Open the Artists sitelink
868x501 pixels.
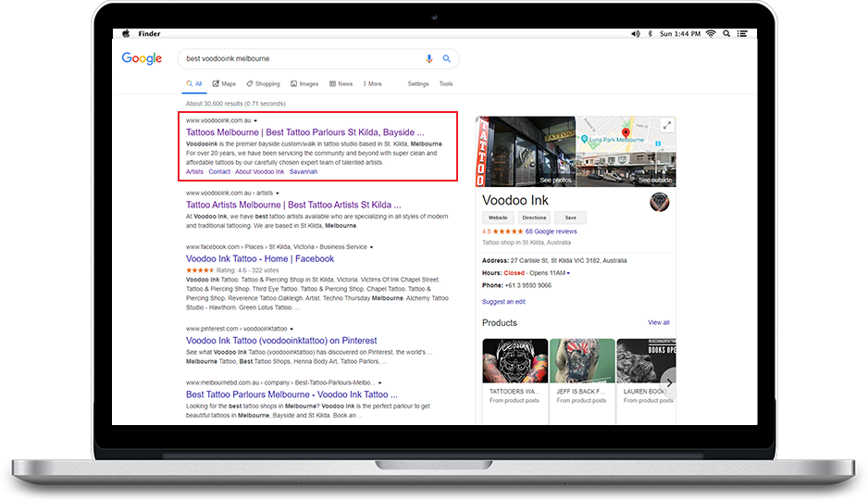click(194, 172)
